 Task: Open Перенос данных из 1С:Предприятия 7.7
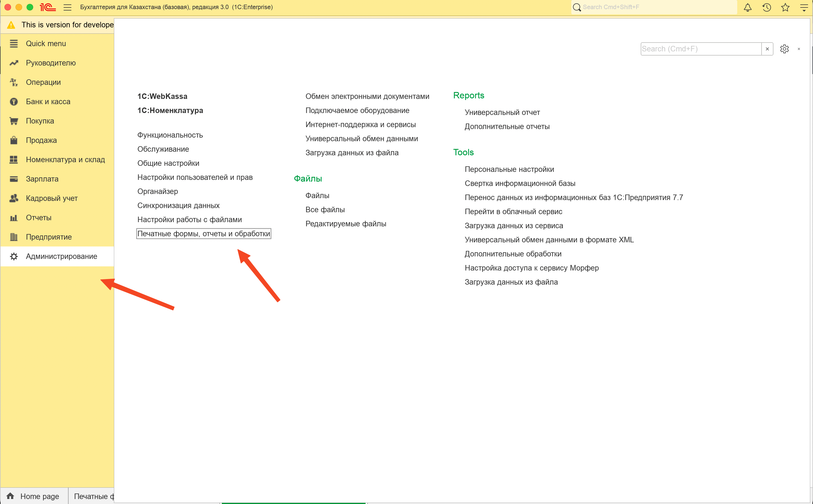574,197
